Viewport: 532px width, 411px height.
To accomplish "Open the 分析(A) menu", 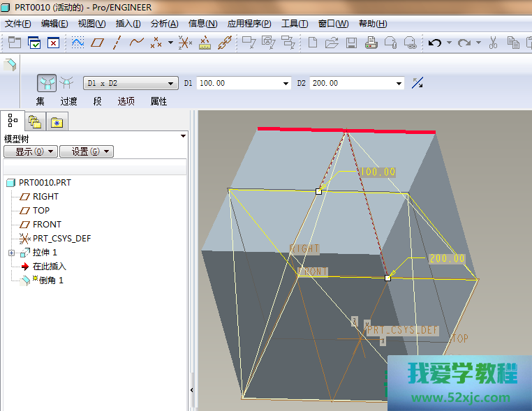I will (164, 23).
